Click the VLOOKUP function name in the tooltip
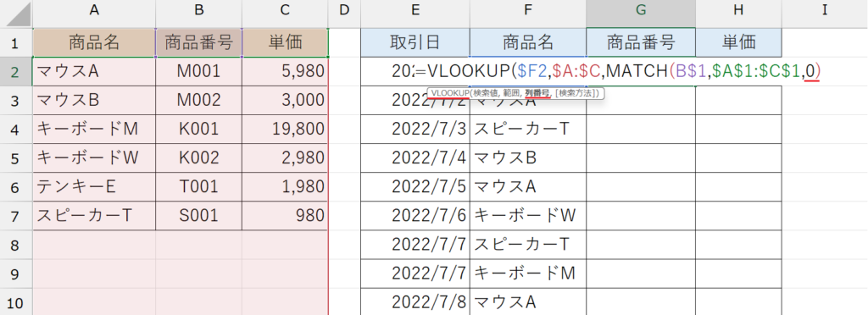 click(x=451, y=93)
